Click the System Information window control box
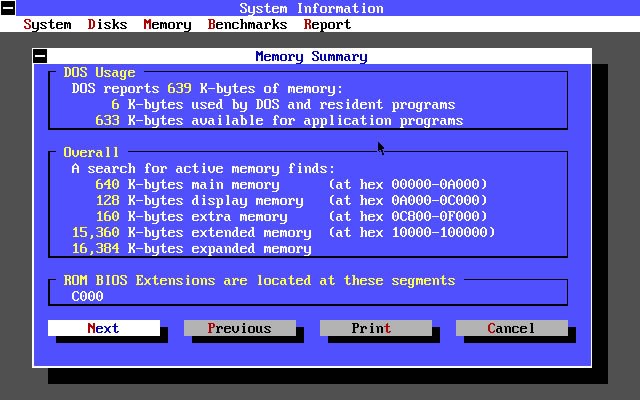This screenshot has height=400, width=640. [x=8, y=8]
